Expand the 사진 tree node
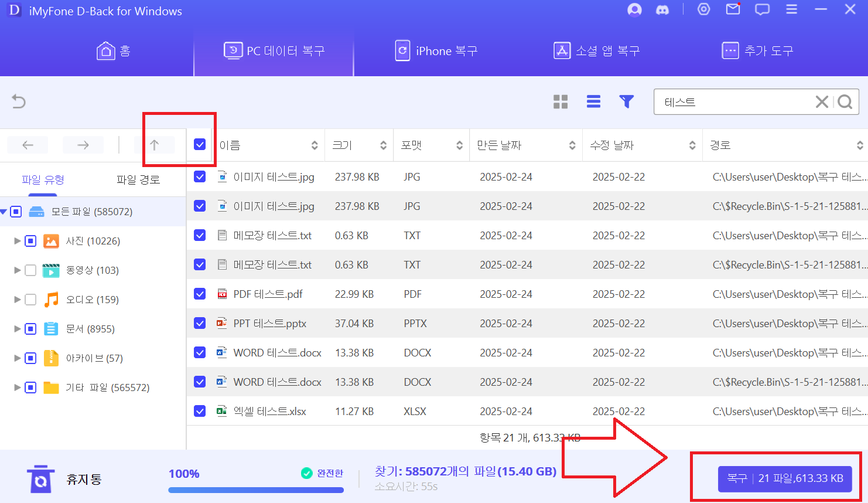 tap(18, 241)
